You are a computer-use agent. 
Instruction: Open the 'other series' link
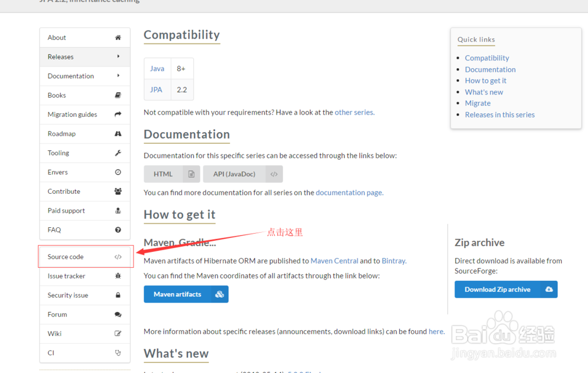pos(355,112)
